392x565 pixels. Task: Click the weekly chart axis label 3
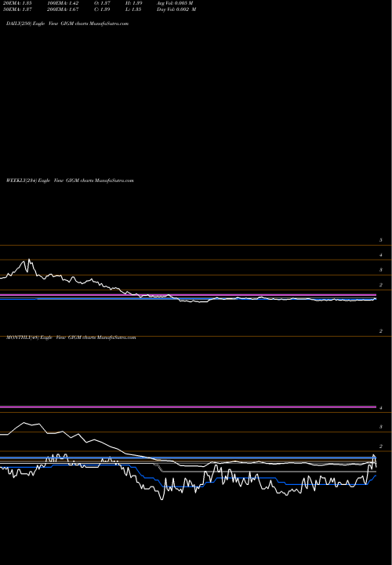tap(381, 270)
